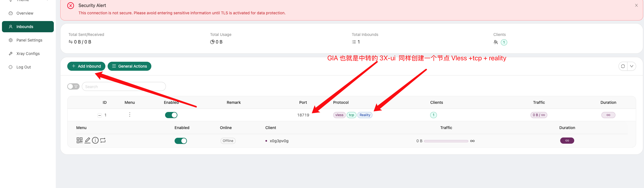Open Xray Configs page
The image size is (644, 188).
(28, 54)
